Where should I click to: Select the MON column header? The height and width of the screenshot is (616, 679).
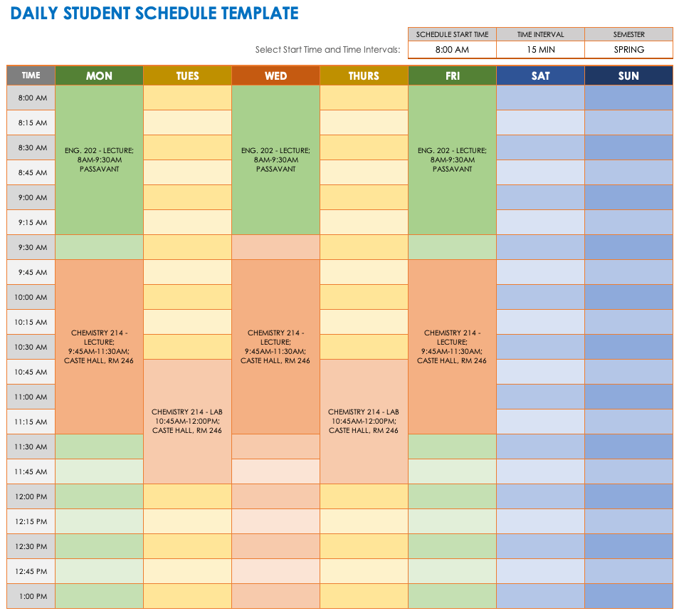point(99,75)
